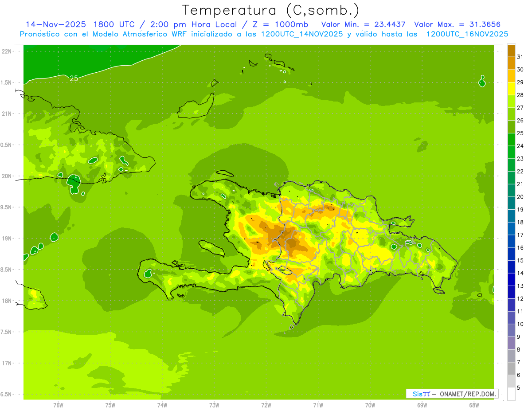Click the colorbar value label '27'

coord(520,108)
